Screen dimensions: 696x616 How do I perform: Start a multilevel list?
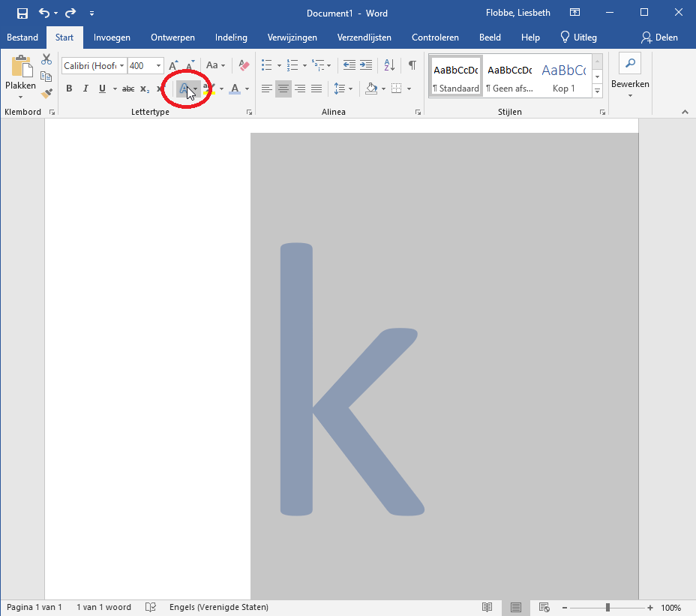pyautogui.click(x=318, y=65)
